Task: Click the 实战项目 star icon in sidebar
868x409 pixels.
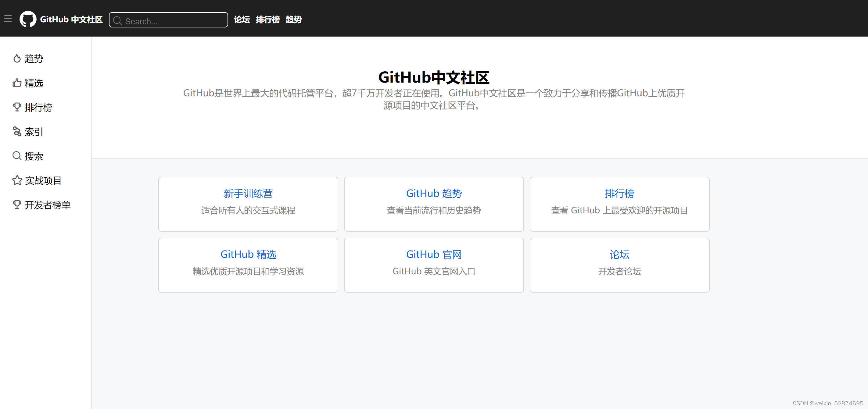Action: tap(17, 180)
